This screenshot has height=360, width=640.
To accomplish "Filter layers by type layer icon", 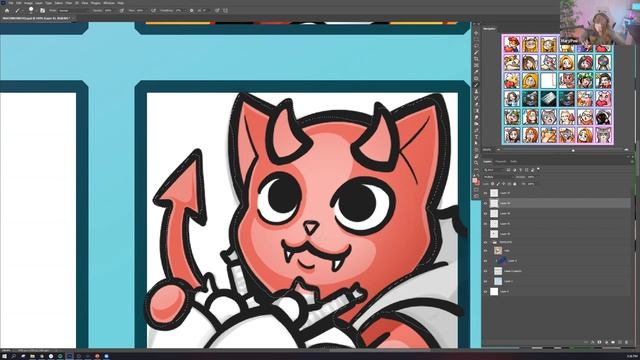I will 520,169.
